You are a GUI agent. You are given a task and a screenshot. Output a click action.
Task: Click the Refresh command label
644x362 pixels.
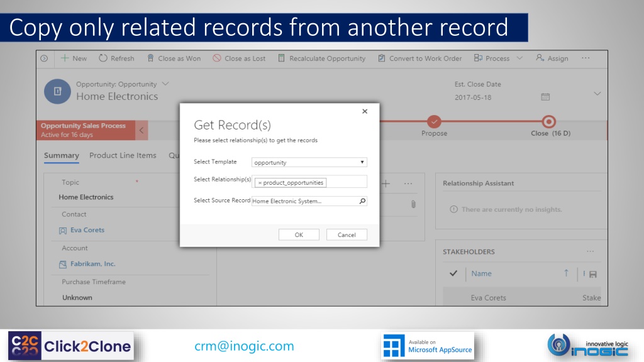123,58
